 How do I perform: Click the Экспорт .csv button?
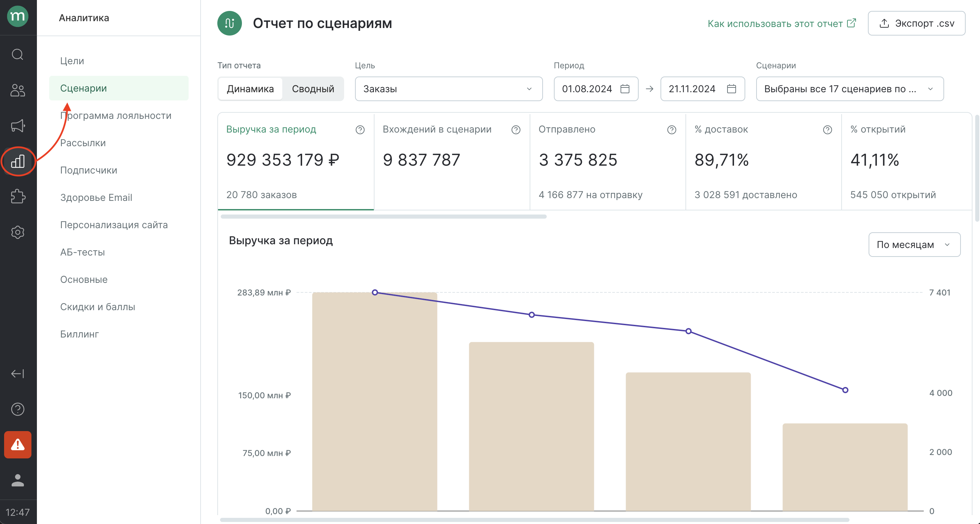(x=916, y=23)
